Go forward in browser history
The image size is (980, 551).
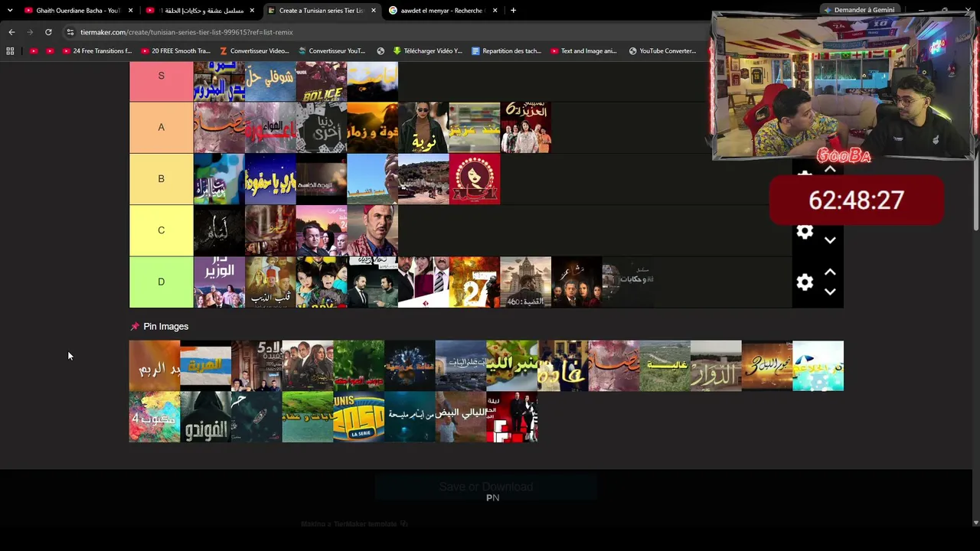click(30, 32)
